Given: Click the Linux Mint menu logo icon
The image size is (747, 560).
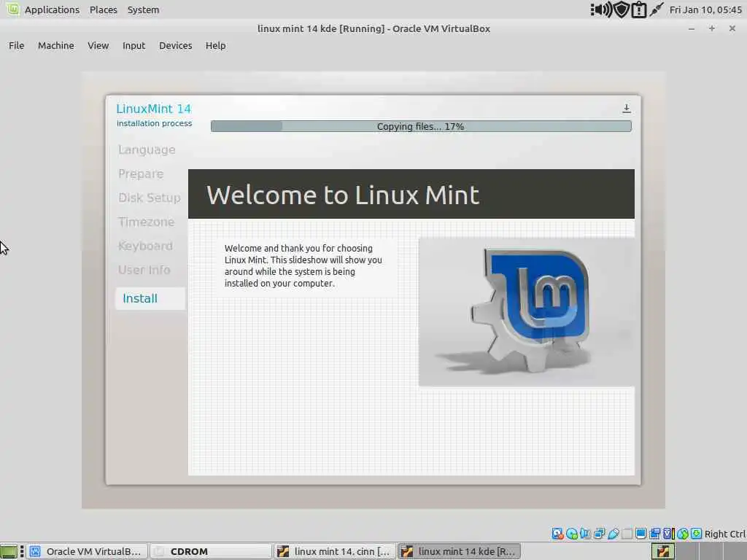Looking at the screenshot, I should click(x=13, y=9).
